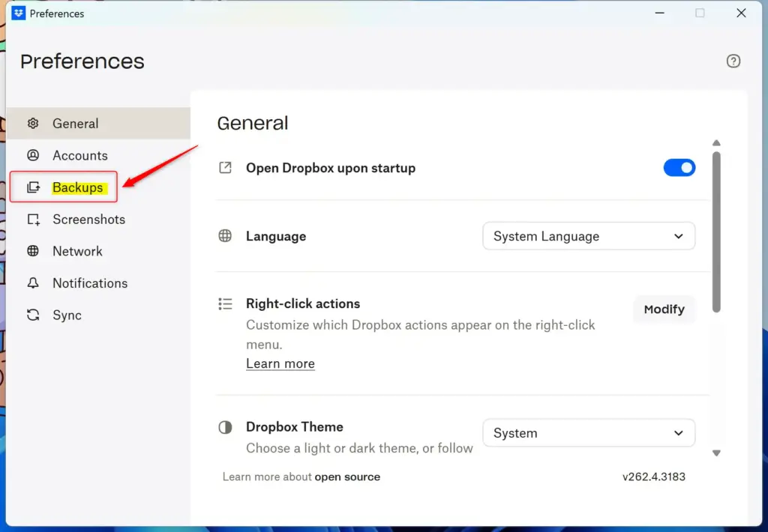Click the Notifications bell icon
The image size is (768, 532).
coord(33,283)
